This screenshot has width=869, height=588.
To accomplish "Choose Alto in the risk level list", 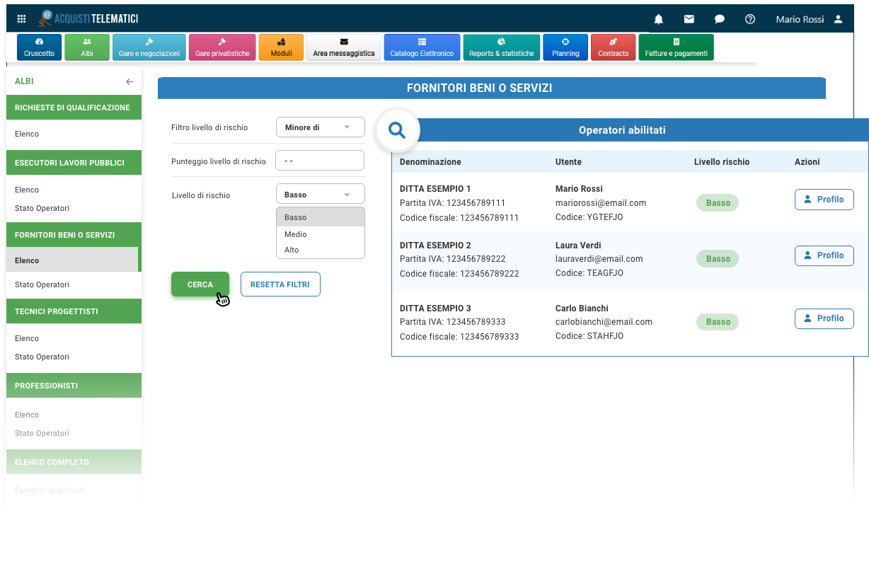I will click(x=292, y=250).
